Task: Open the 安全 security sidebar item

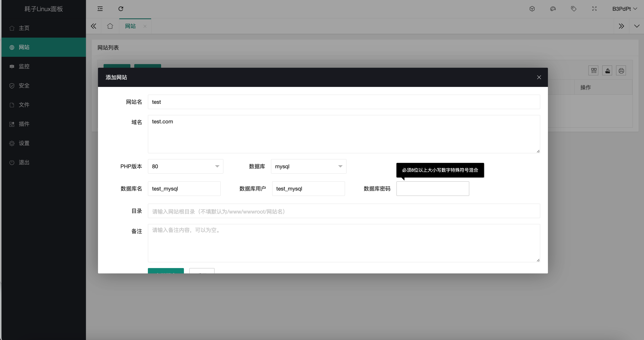Action: tap(44, 86)
